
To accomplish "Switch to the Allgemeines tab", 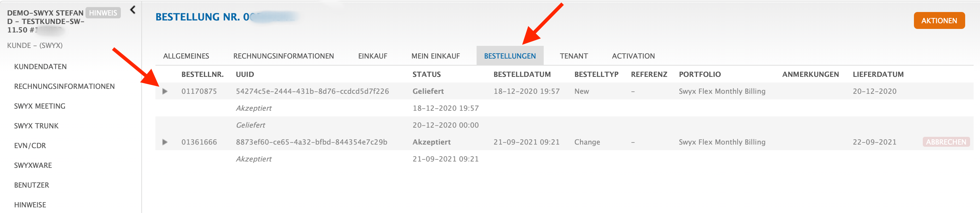I will pos(186,56).
